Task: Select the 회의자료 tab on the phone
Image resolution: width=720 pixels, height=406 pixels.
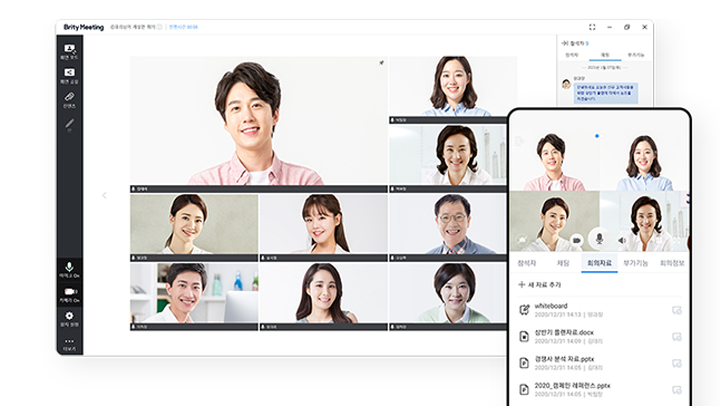Action: [x=599, y=263]
